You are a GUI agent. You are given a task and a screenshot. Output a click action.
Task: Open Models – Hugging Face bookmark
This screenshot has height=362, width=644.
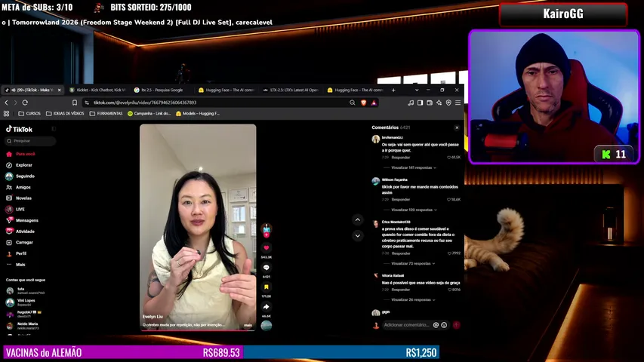[x=198, y=114]
